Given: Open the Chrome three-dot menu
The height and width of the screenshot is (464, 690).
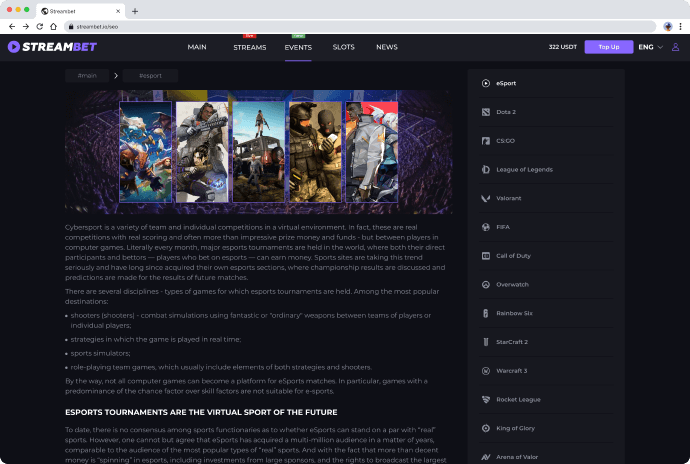Looking at the screenshot, I should tap(680, 26).
